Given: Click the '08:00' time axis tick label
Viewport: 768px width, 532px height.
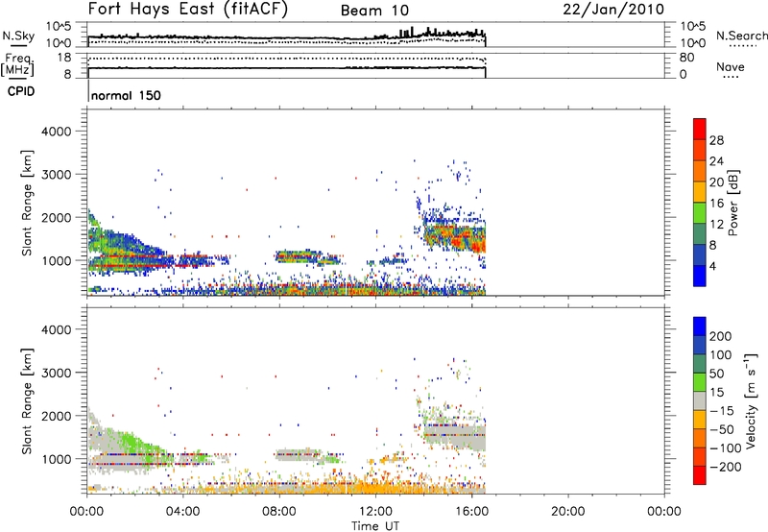Looking at the screenshot, I should (x=279, y=512).
